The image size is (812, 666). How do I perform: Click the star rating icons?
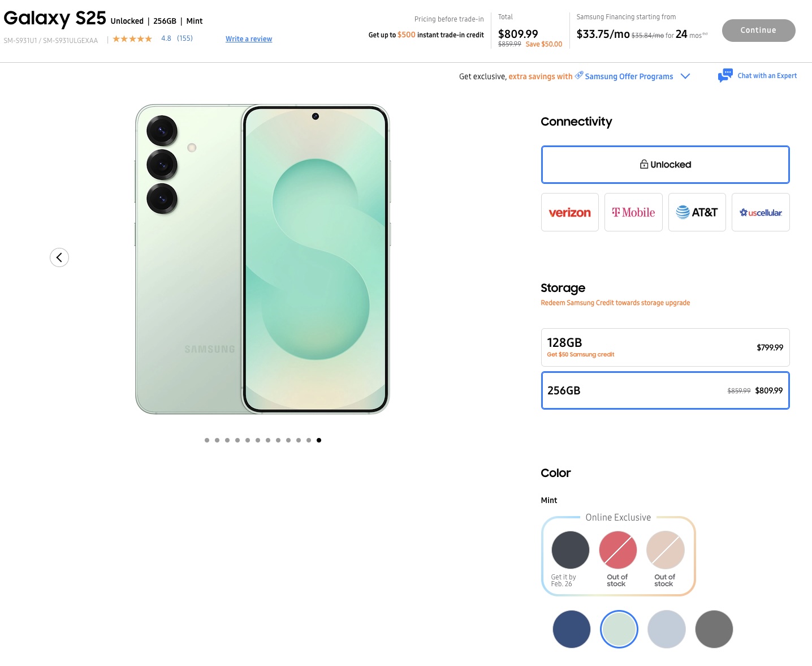pos(132,39)
